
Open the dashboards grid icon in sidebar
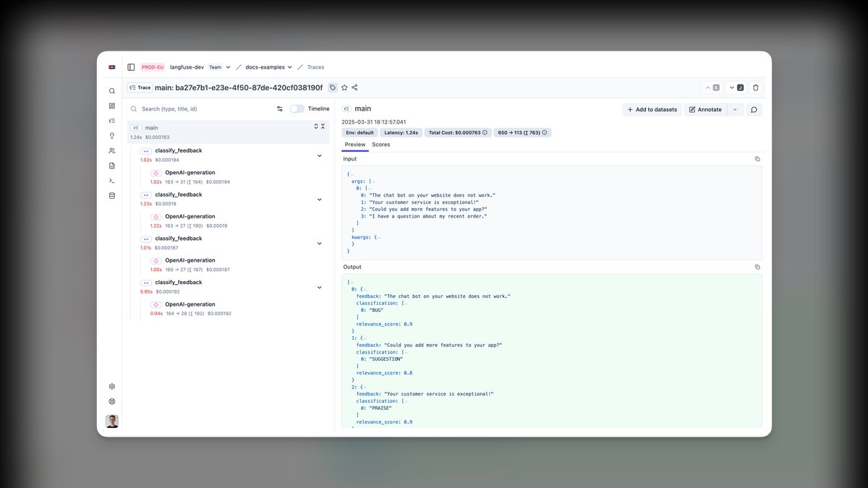pyautogui.click(x=111, y=106)
